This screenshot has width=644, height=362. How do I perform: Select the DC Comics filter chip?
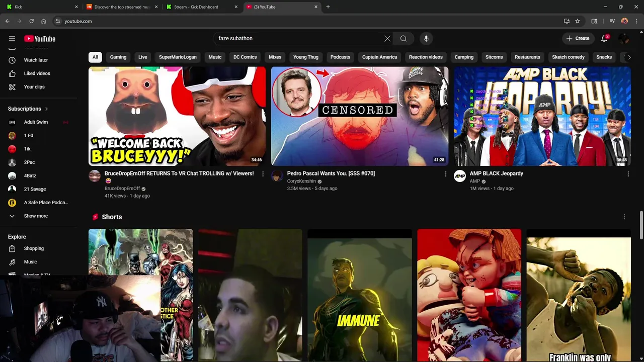[x=245, y=57]
